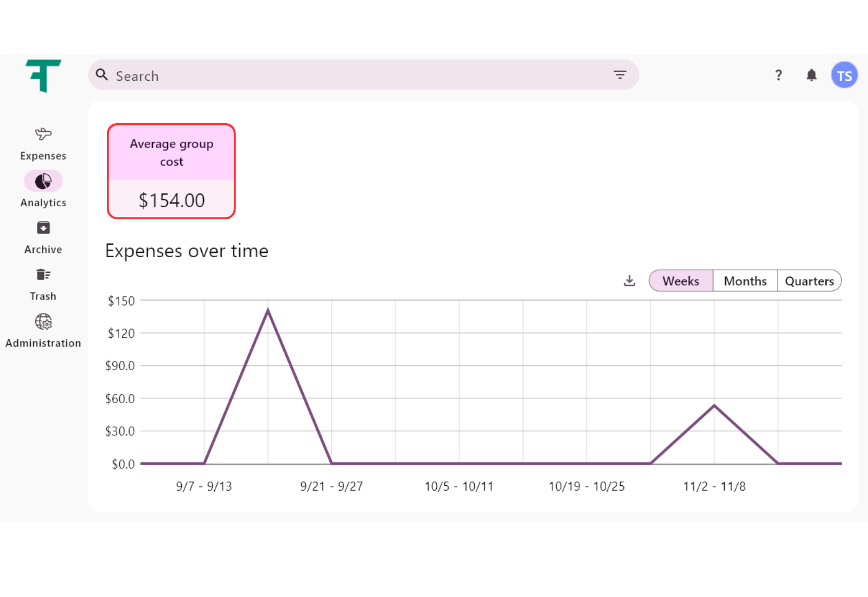Click the green app logo
This screenshot has height=597, width=868.
point(43,75)
